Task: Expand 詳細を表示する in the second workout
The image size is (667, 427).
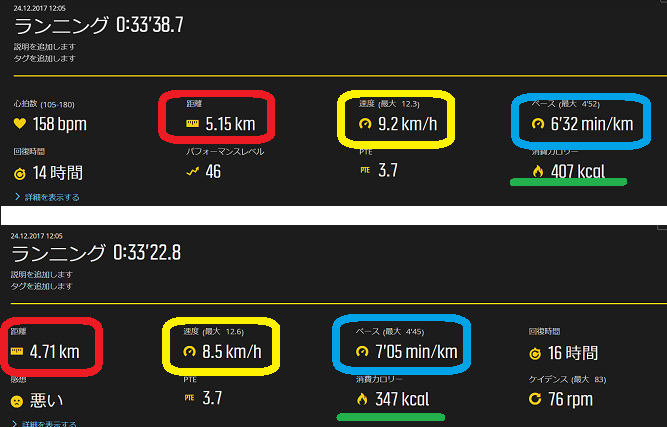Action: [x=44, y=424]
